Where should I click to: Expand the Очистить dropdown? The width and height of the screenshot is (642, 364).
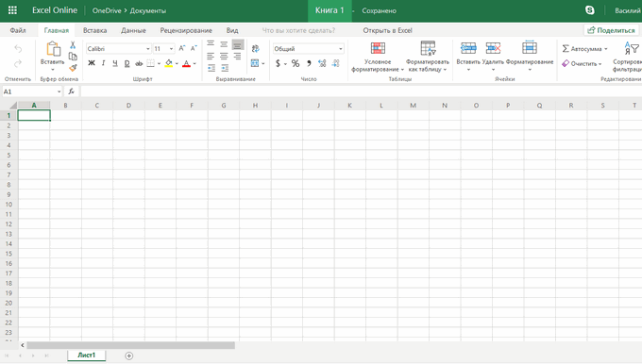click(600, 64)
